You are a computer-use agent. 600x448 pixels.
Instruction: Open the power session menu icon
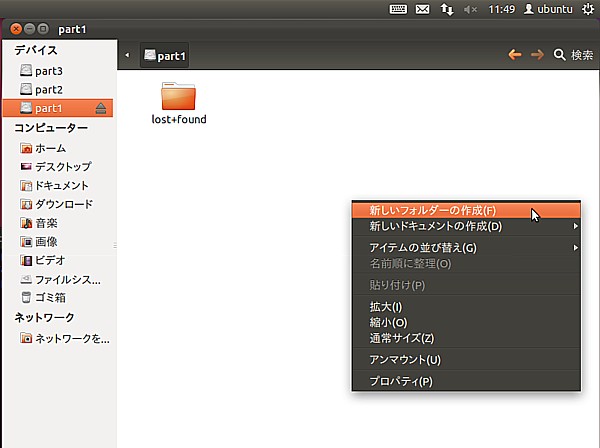588,9
